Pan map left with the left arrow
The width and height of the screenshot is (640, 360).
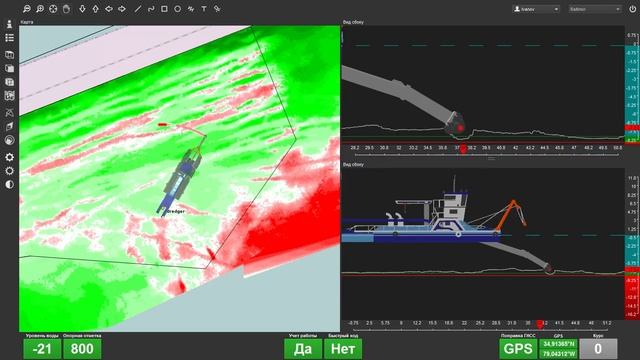point(109,9)
